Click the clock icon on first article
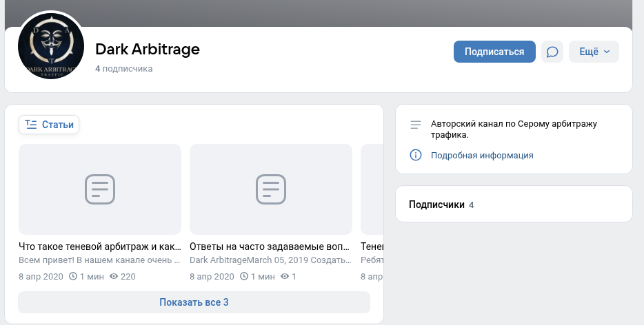Screen dimensions: 644x325 click(x=74, y=276)
